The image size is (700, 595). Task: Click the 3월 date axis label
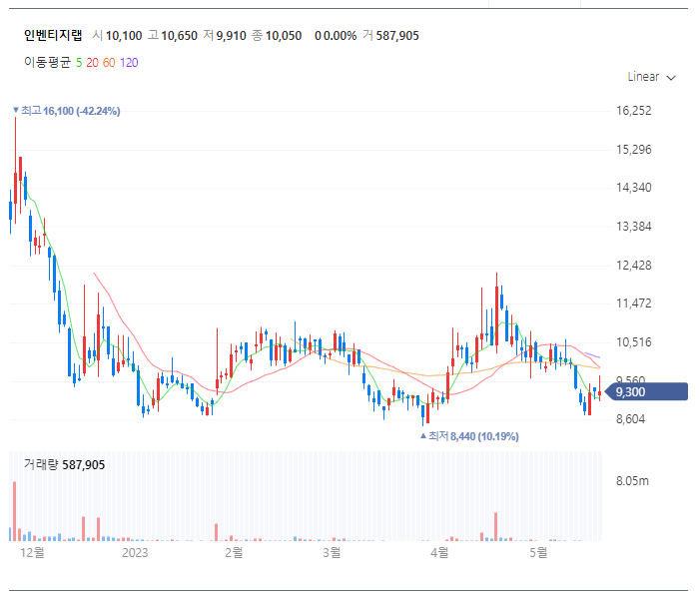(332, 553)
